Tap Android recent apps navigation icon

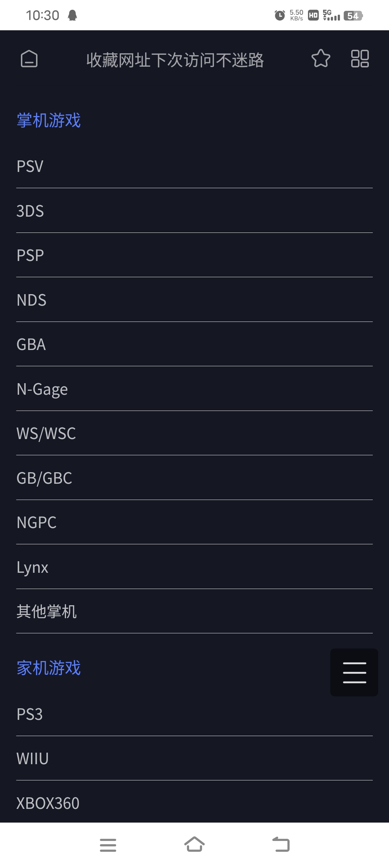(x=108, y=845)
